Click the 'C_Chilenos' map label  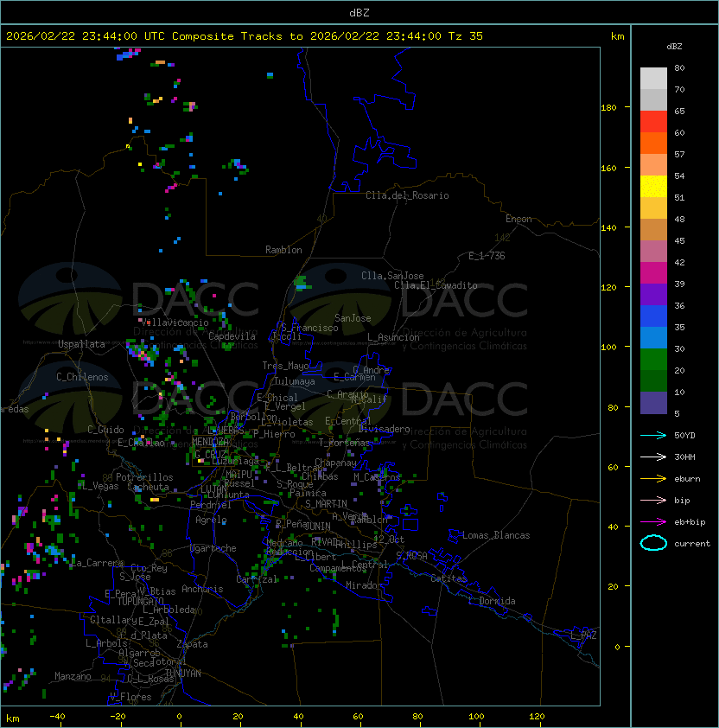click(x=82, y=377)
